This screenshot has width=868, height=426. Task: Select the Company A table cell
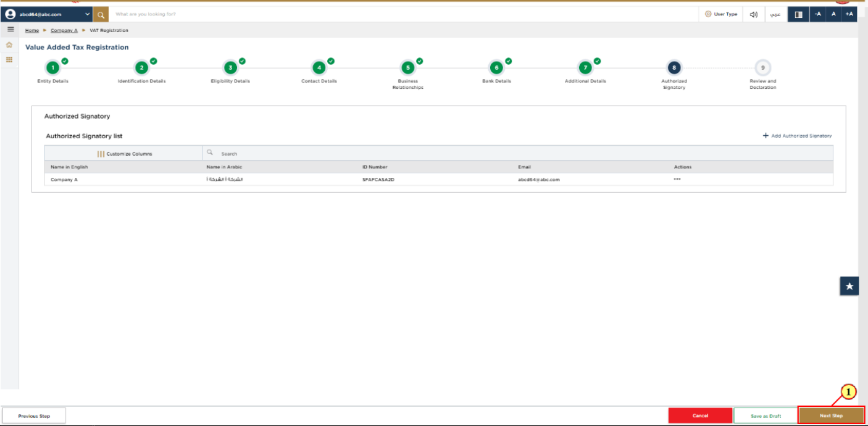[64, 180]
